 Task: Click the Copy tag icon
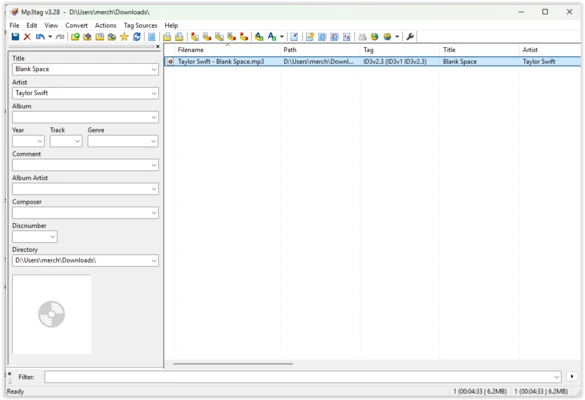(x=167, y=37)
